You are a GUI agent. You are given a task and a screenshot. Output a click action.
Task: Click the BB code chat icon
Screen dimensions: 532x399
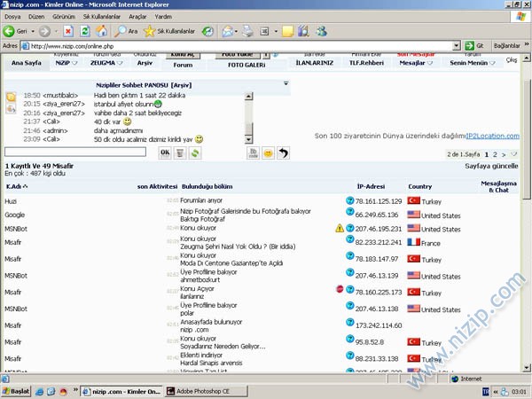pyautogui.click(x=253, y=153)
